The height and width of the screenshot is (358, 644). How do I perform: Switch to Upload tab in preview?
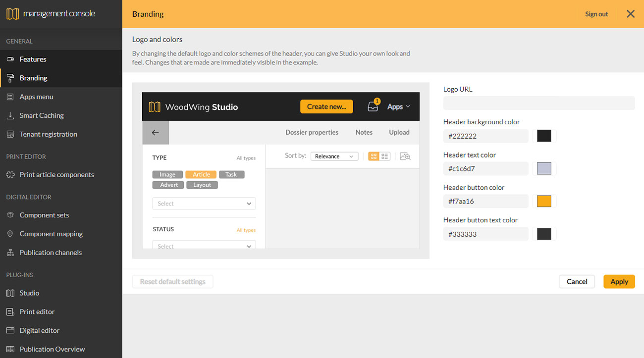[399, 133]
